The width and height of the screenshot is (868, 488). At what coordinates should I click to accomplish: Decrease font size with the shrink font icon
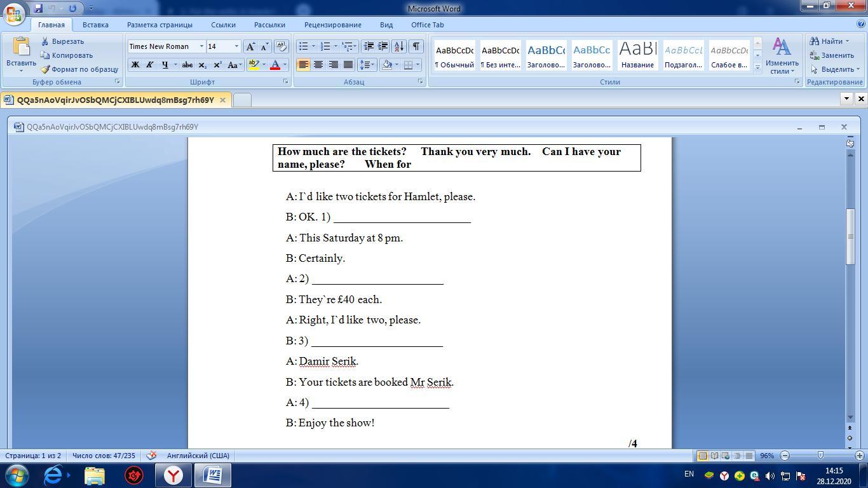coord(264,46)
